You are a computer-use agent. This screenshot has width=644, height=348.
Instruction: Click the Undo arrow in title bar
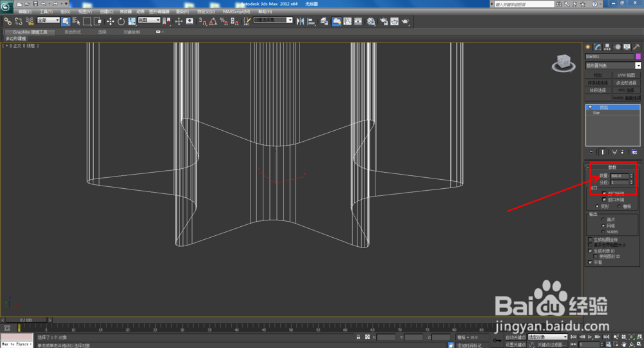(44, 4)
